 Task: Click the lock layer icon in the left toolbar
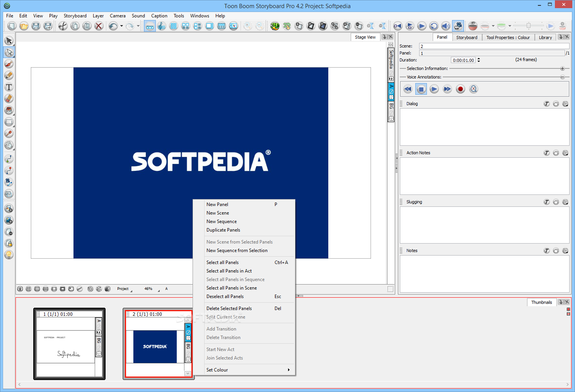tap(9, 243)
